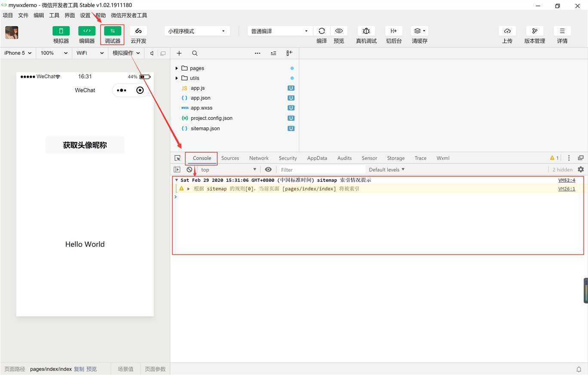
Task: Click the user avatar thumbnail
Action: pyautogui.click(x=12, y=33)
